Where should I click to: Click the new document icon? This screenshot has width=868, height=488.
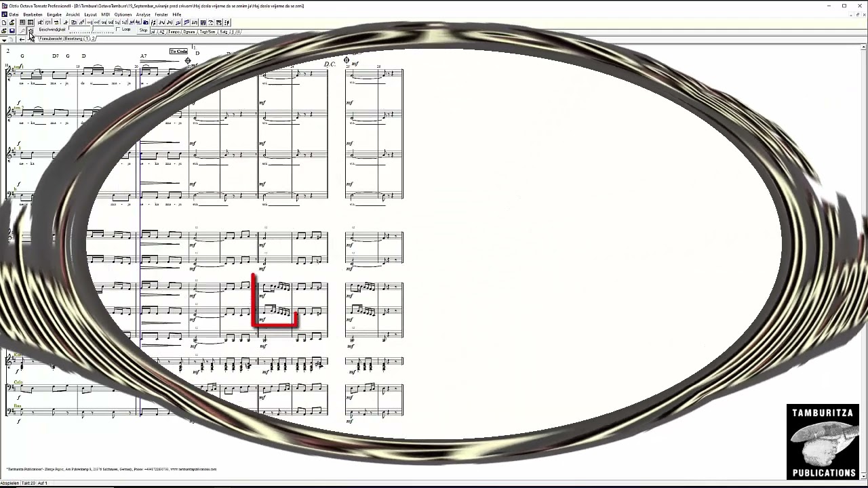click(4, 22)
